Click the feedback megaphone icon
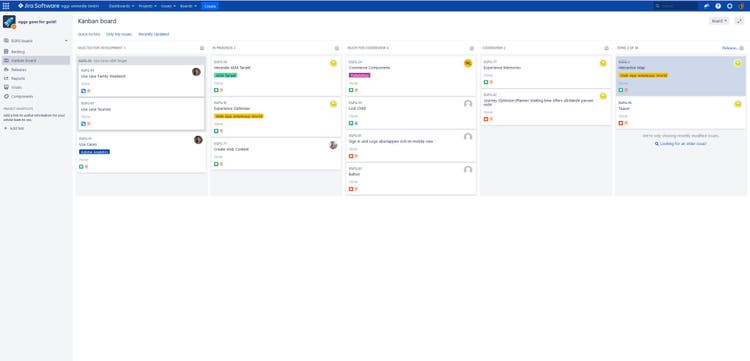 pyautogui.click(x=706, y=6)
